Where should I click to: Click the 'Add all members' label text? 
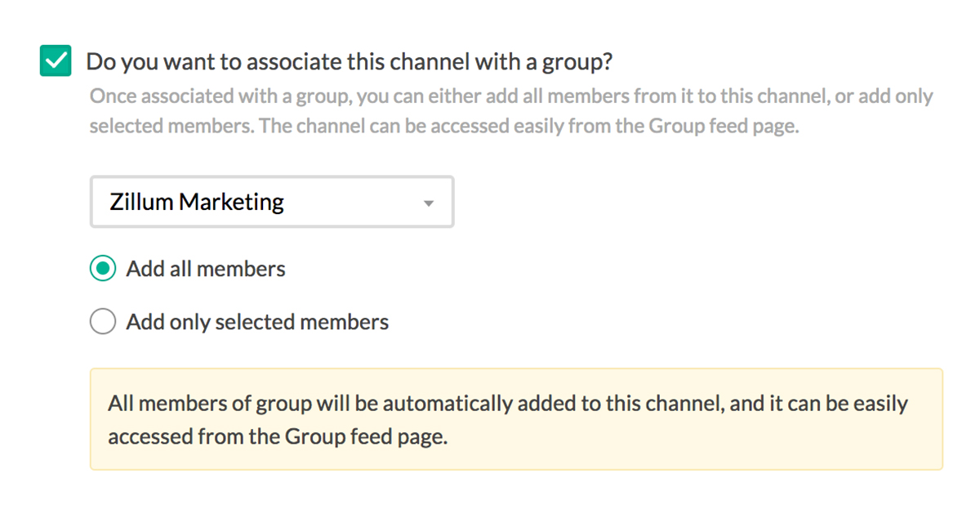(206, 269)
